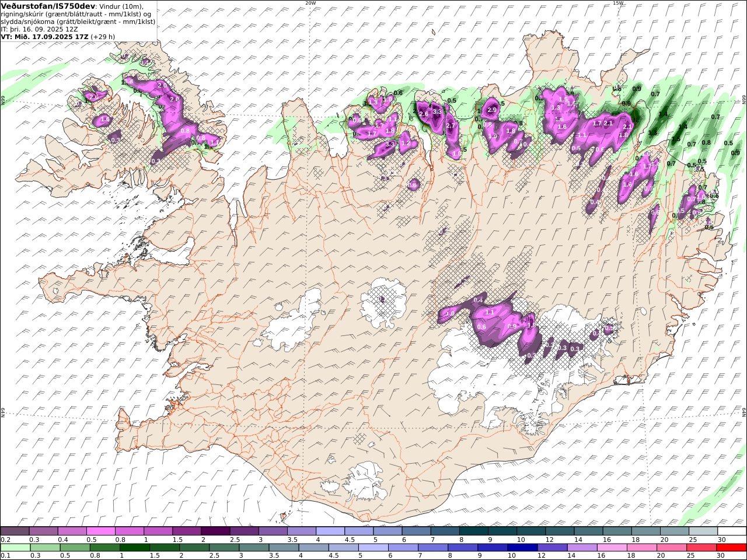747x560 pixels.
Task: Click the '0.1' label under the rain legend
Action: point(5,556)
